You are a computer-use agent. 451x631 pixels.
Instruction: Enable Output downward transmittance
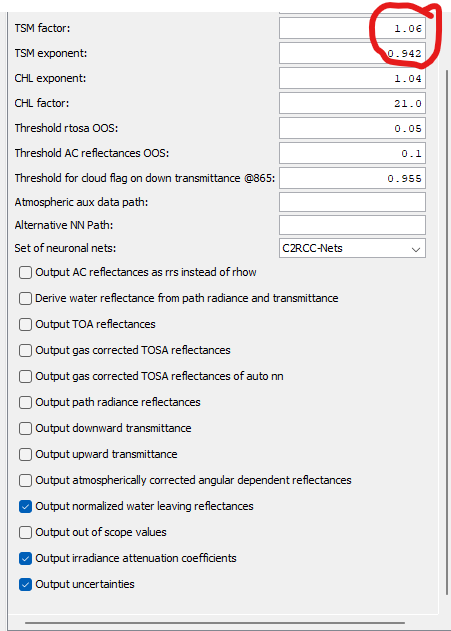(25, 428)
